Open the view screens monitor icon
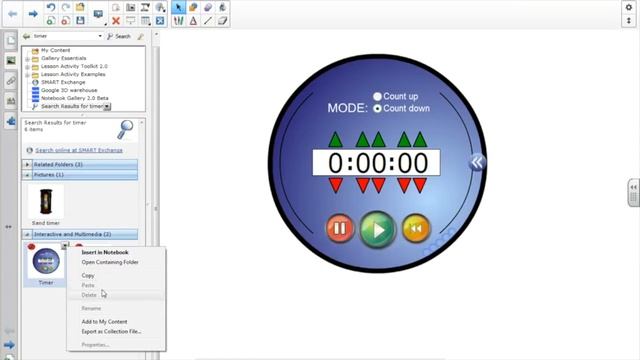 click(98, 15)
